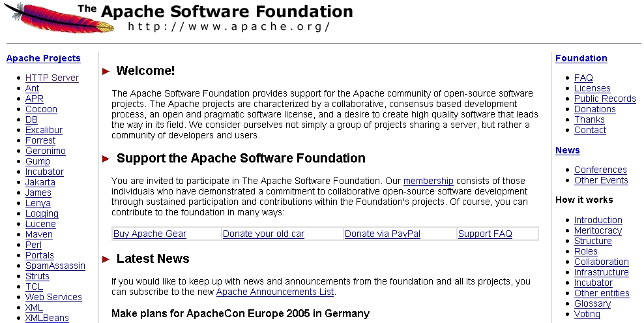This screenshot has width=644, height=323.
Task: Choose Donate your old car
Action: (x=264, y=234)
